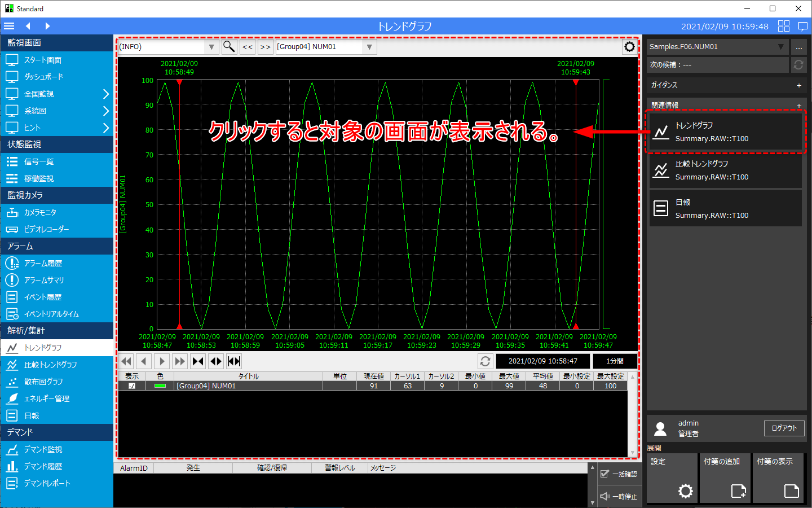
Task: Open the 日報 Summary.RAW::T100 related link
Action: pyautogui.click(x=725, y=209)
